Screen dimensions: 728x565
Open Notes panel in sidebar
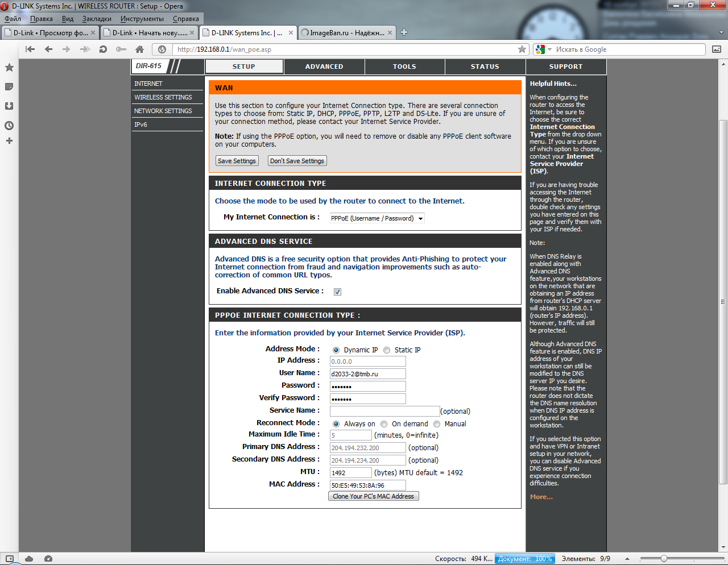pos(9,87)
